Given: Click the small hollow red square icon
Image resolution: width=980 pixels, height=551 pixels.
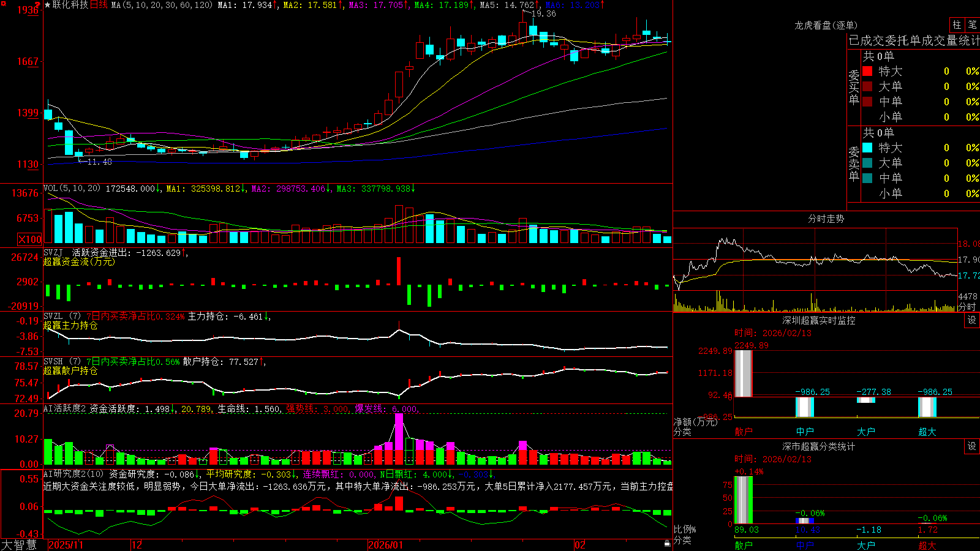Looking at the screenshot, I should (x=3, y=4).
